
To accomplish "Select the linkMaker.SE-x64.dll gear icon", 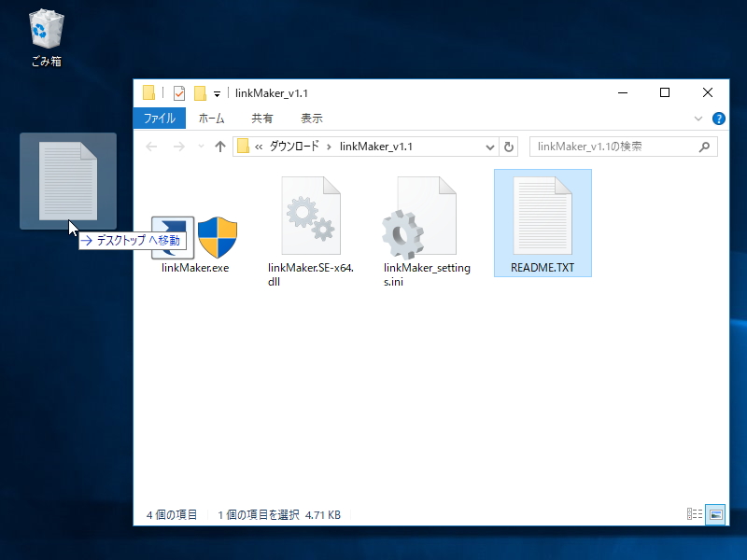I will [x=312, y=213].
